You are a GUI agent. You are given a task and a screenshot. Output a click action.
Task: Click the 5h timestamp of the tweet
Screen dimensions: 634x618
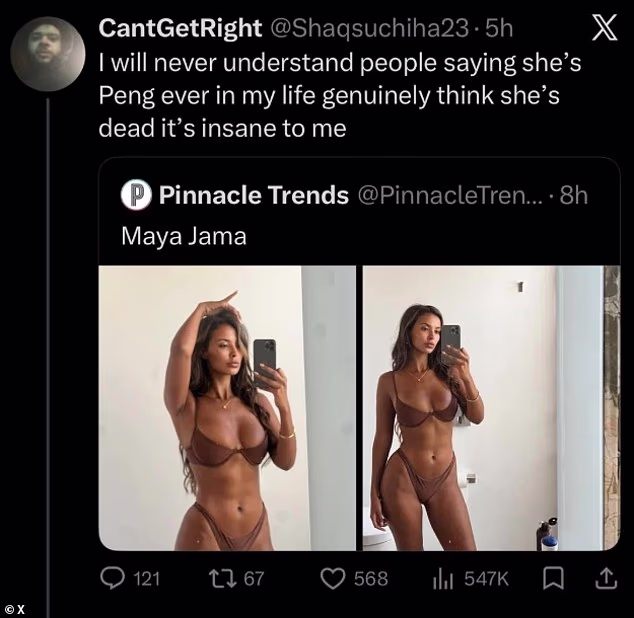point(499,29)
